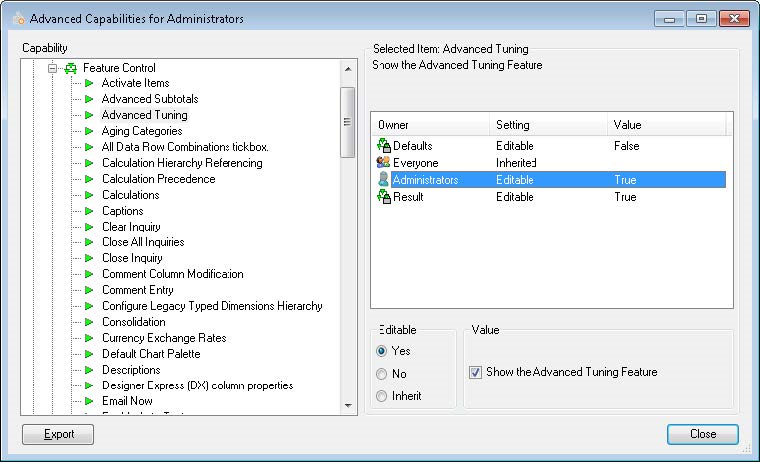
Task: Click the Defaults owner icon
Action: [x=383, y=146]
